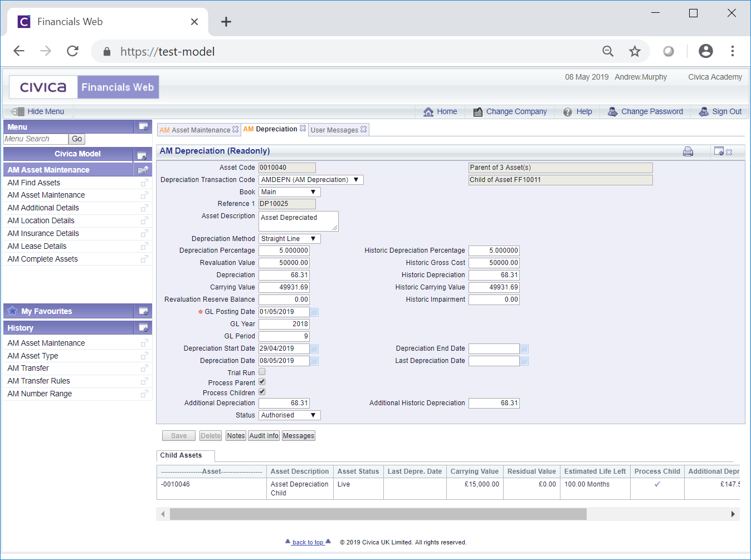Close the AM Depreciation tab

coord(303,128)
